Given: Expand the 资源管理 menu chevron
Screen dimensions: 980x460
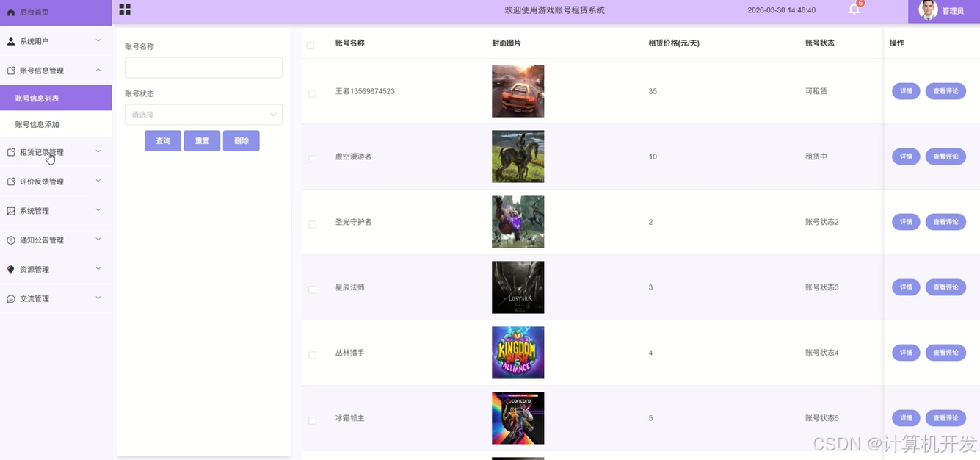Looking at the screenshot, I should pos(98,269).
